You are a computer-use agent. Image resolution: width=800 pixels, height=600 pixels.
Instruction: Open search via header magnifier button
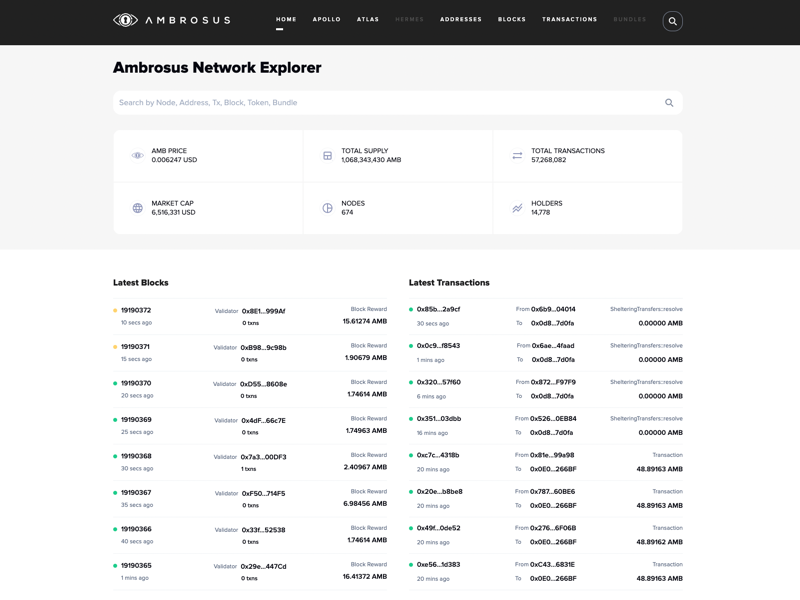[672, 21]
